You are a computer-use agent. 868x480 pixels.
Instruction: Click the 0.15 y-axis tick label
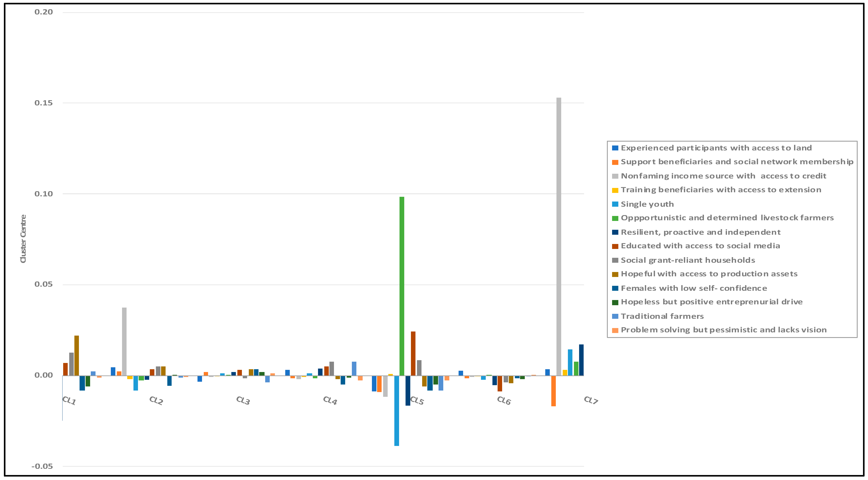(x=44, y=103)
